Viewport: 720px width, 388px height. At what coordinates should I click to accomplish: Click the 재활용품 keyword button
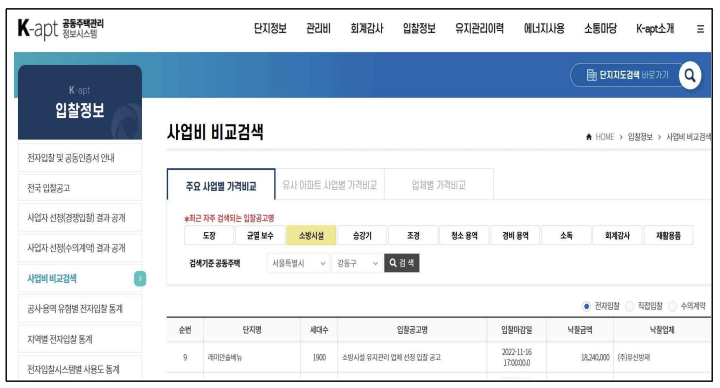coord(668,235)
